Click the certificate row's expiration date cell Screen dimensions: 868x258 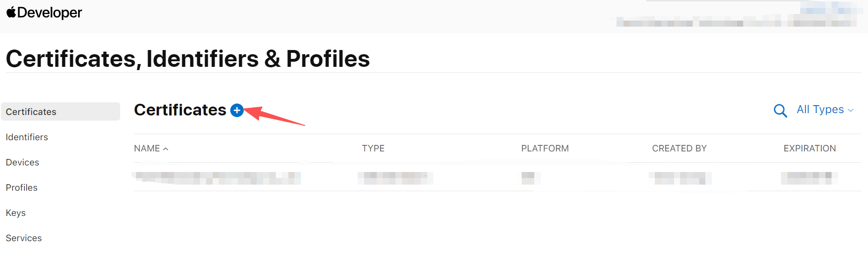tap(809, 178)
